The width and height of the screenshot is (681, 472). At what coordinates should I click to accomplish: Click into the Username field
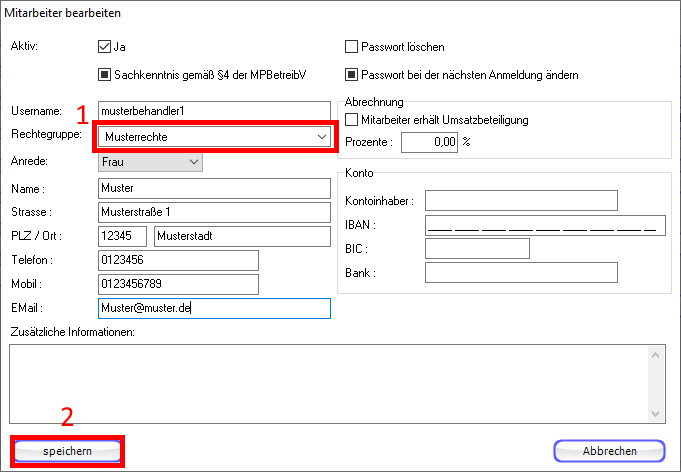(214, 110)
